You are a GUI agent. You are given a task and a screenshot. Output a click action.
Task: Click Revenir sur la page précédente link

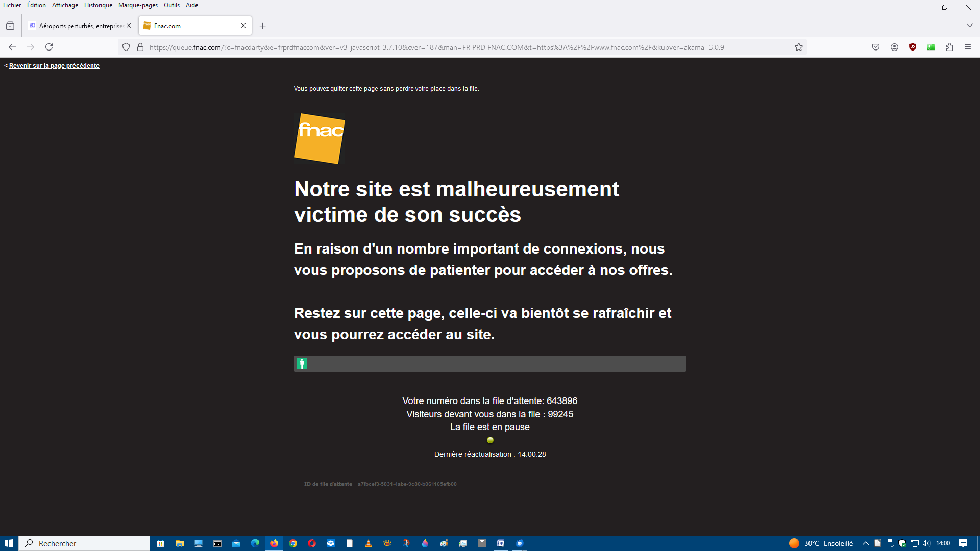[x=54, y=66]
